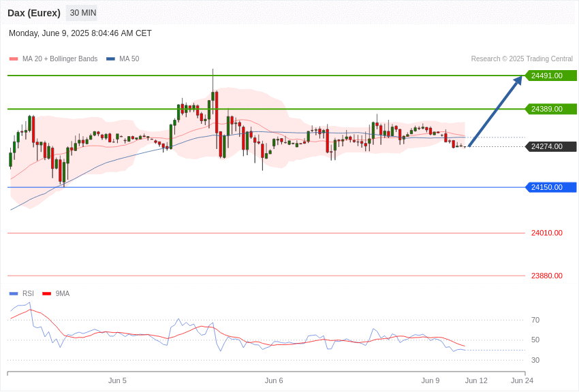Click the MA 50 legend label
Image resolution: width=579 pixels, height=392 pixels.
pyautogui.click(x=129, y=59)
